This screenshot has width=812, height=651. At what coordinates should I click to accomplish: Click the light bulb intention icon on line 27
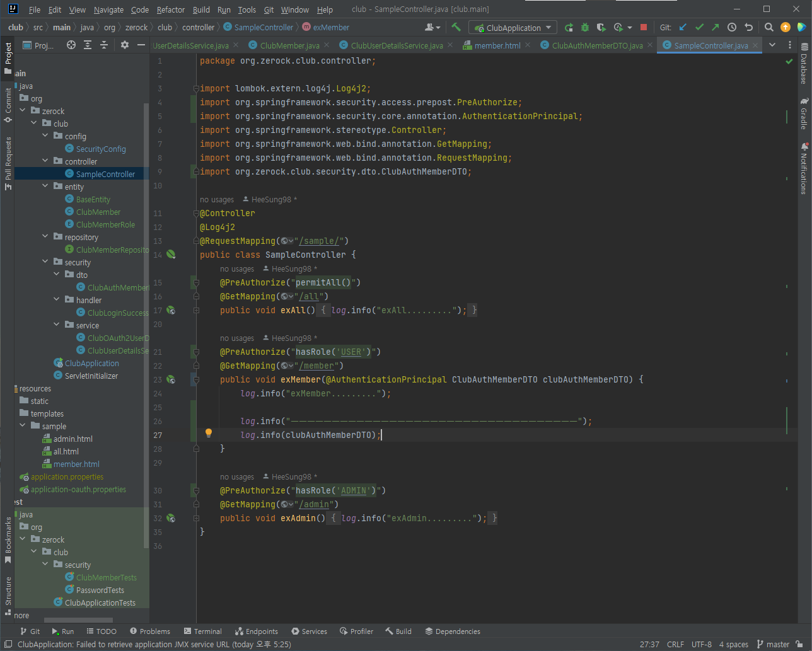click(x=209, y=434)
